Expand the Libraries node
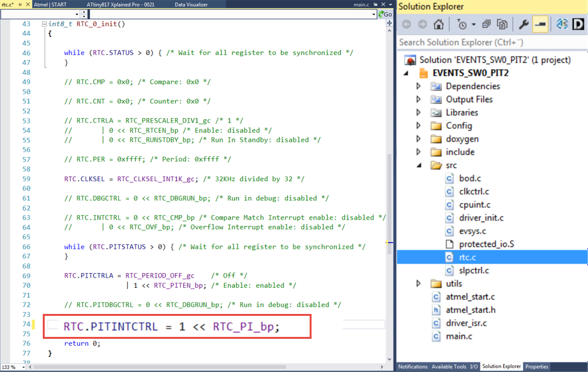Screen dimensions: 588x372 (419, 112)
